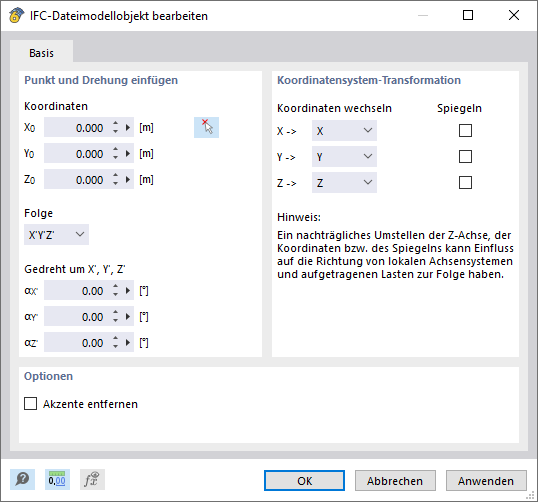The height and width of the screenshot is (502, 538).
Task: Open the arrow menu beside X0 field
Action: pyautogui.click(x=128, y=128)
